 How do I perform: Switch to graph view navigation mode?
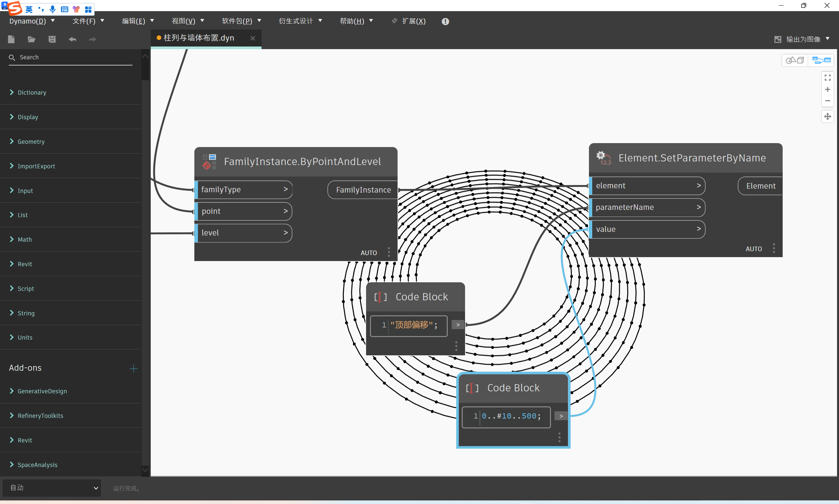click(821, 61)
